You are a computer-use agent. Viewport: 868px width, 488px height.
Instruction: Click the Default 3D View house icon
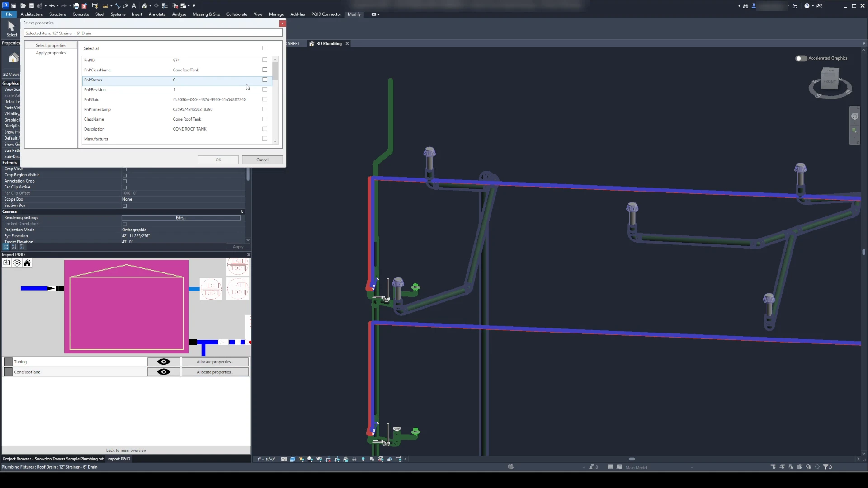(x=144, y=6)
